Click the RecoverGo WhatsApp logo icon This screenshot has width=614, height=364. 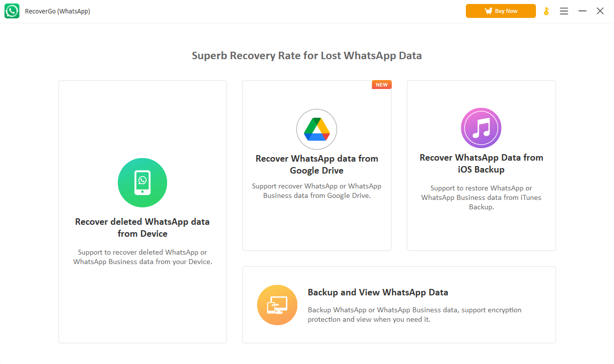click(x=12, y=11)
